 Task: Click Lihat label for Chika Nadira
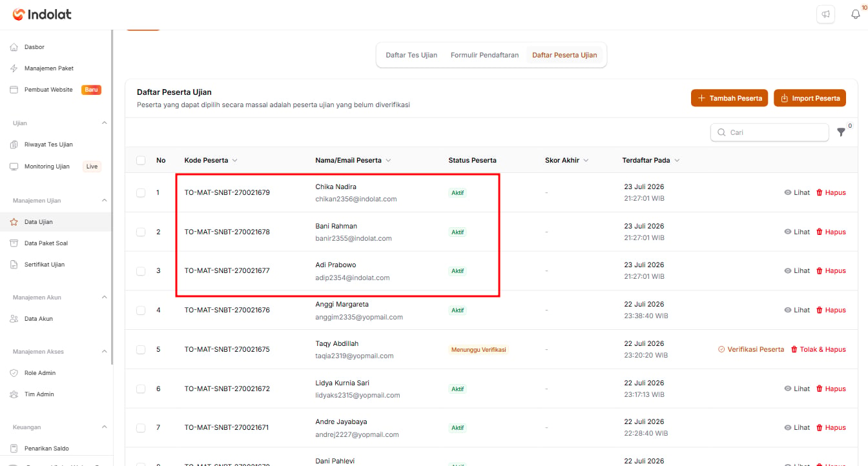pyautogui.click(x=802, y=192)
